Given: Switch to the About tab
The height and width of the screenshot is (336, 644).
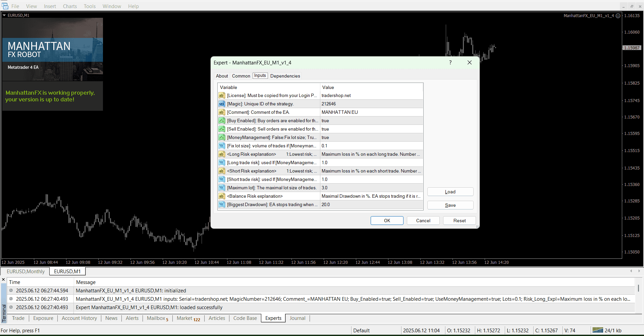Looking at the screenshot, I should coord(222,76).
